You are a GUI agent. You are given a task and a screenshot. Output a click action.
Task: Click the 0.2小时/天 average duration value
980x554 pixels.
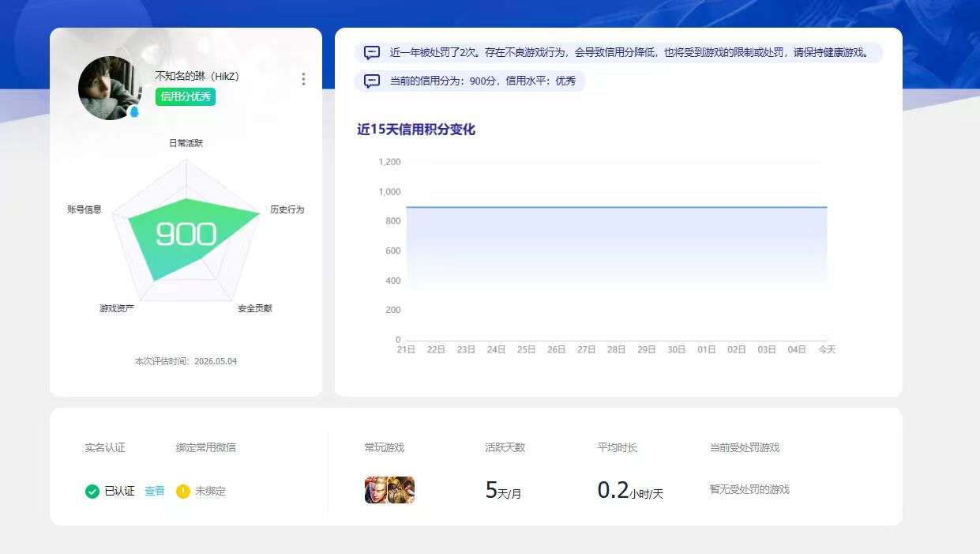coord(630,491)
